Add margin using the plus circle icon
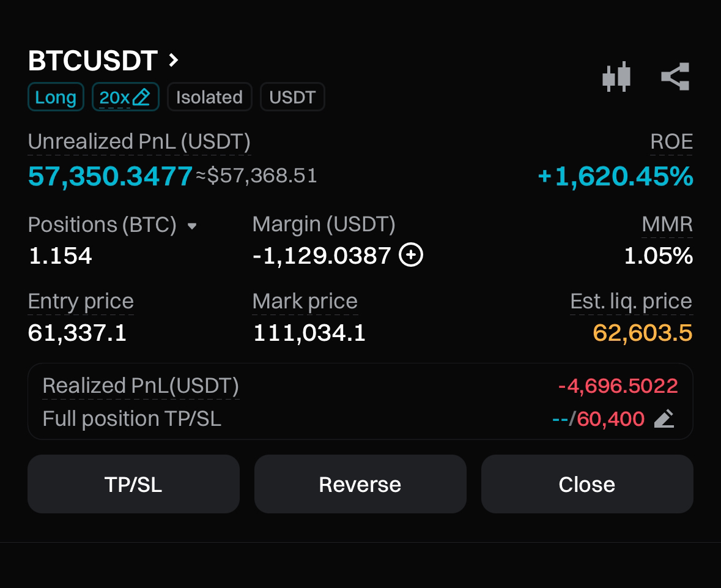This screenshot has width=721, height=588. [410, 255]
